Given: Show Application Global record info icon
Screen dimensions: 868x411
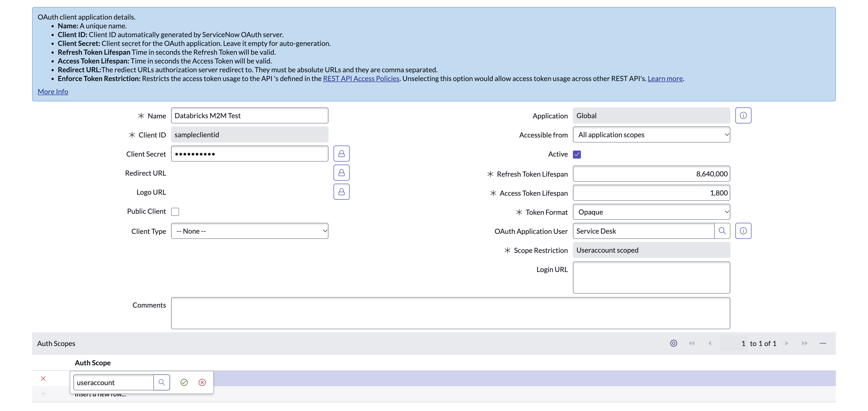Looking at the screenshot, I should pos(743,115).
